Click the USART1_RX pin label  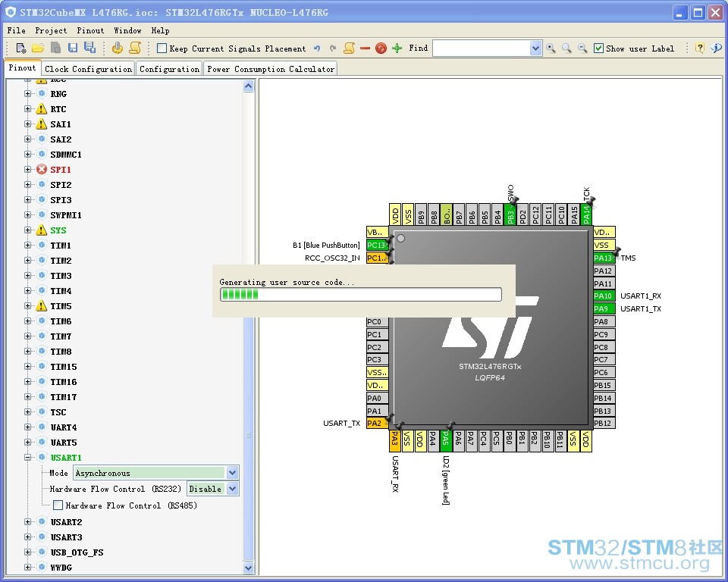click(641, 296)
